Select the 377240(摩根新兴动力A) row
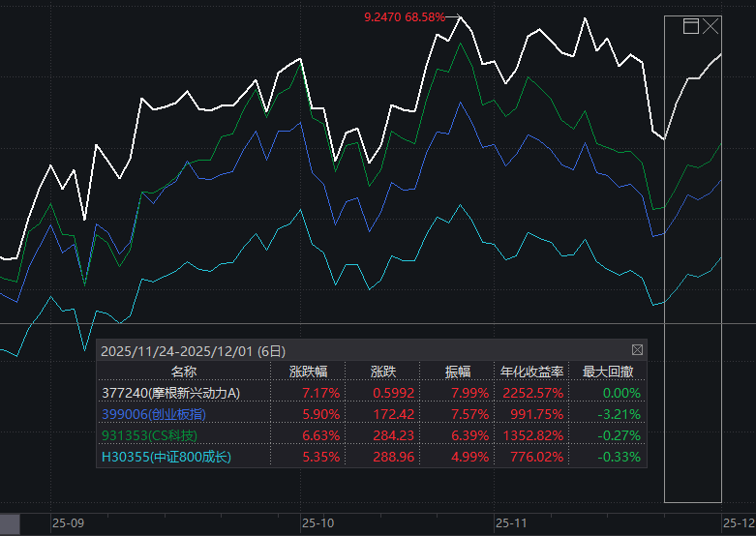This screenshot has width=756, height=536. (x=372, y=393)
